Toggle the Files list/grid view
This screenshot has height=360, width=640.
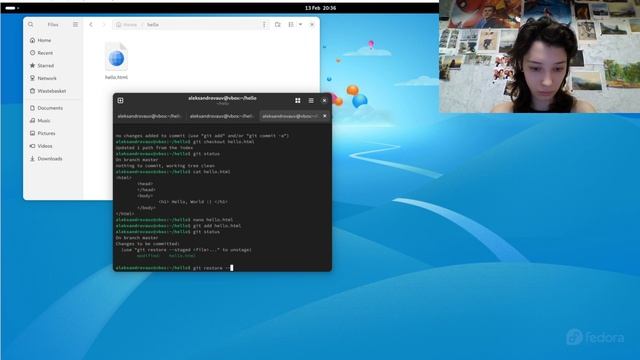click(291, 24)
